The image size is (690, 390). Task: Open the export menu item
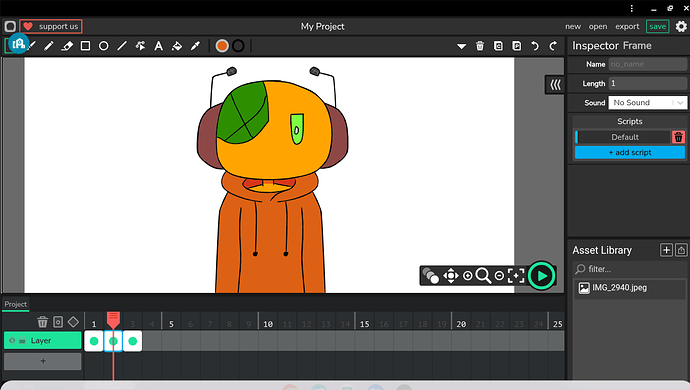[627, 26]
